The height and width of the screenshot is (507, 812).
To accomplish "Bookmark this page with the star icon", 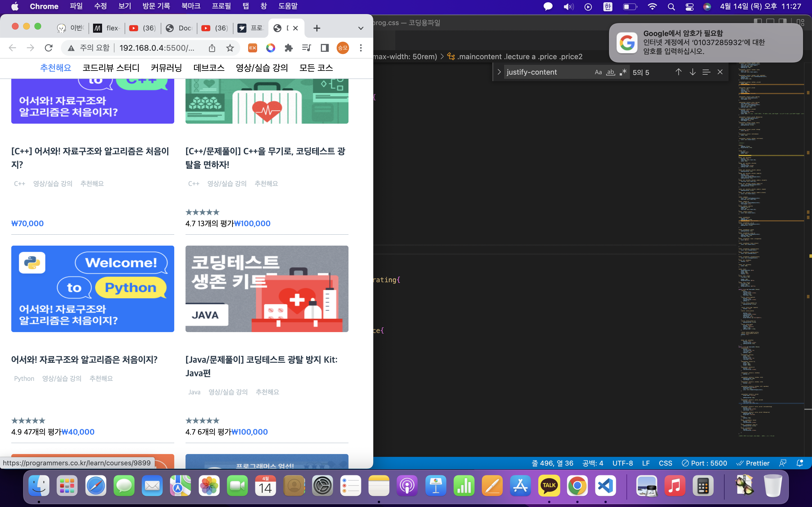I will click(230, 48).
